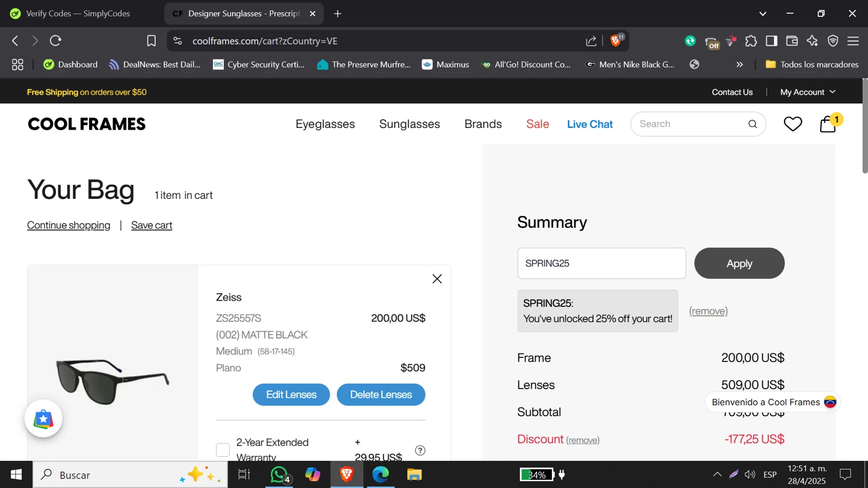Open site information icon in address bar
868x488 pixels.
click(x=178, y=41)
